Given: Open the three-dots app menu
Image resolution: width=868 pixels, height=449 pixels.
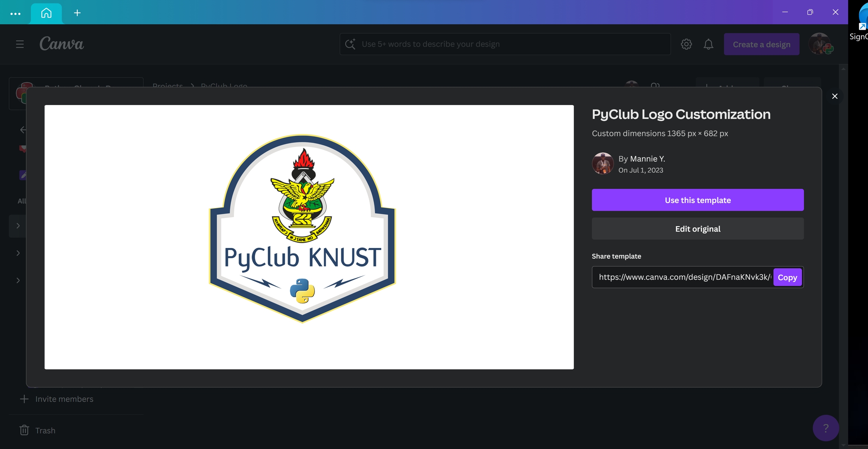Looking at the screenshot, I should click(x=15, y=14).
